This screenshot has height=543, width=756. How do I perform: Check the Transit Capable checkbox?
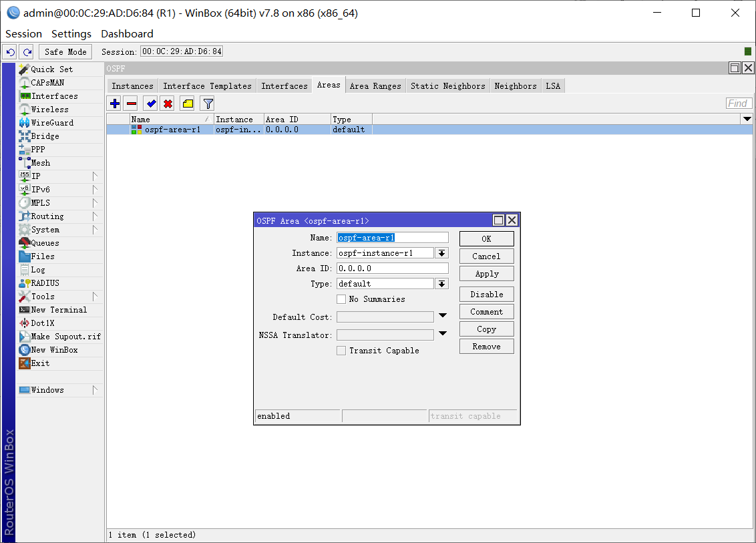(341, 351)
